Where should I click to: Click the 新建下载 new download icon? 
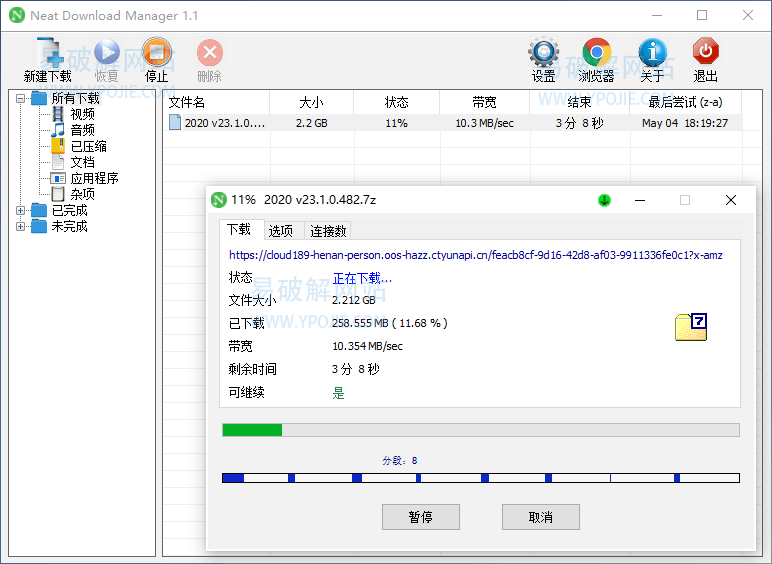pyautogui.click(x=50, y=52)
